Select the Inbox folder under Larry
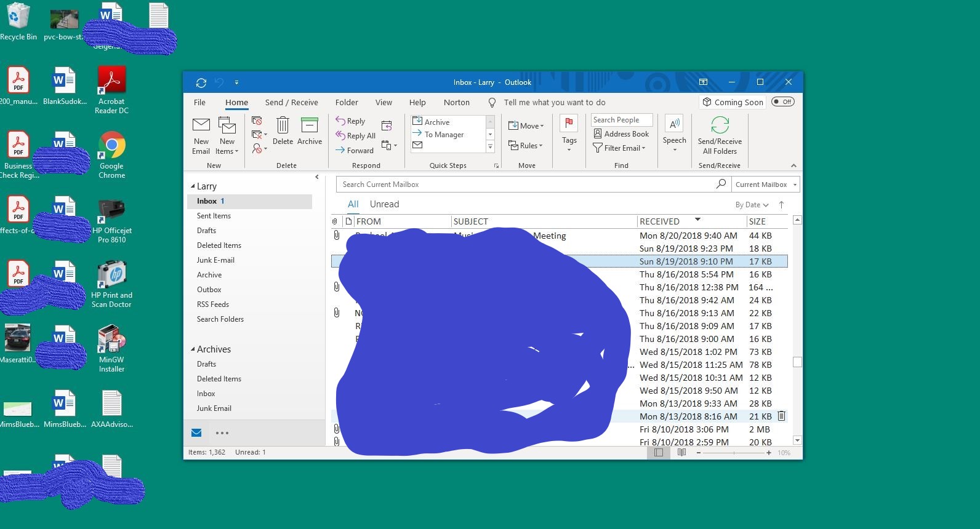Viewport: 980px width, 529px height. tap(249, 201)
